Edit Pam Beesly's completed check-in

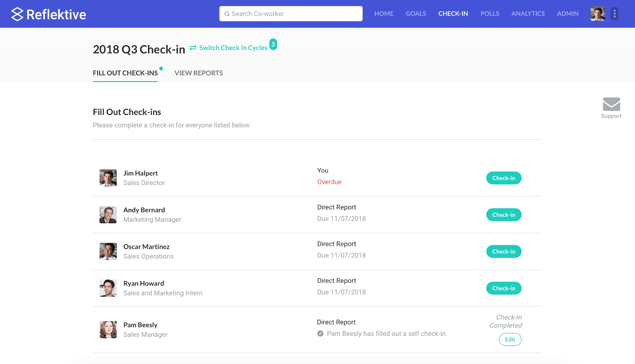[x=510, y=339]
